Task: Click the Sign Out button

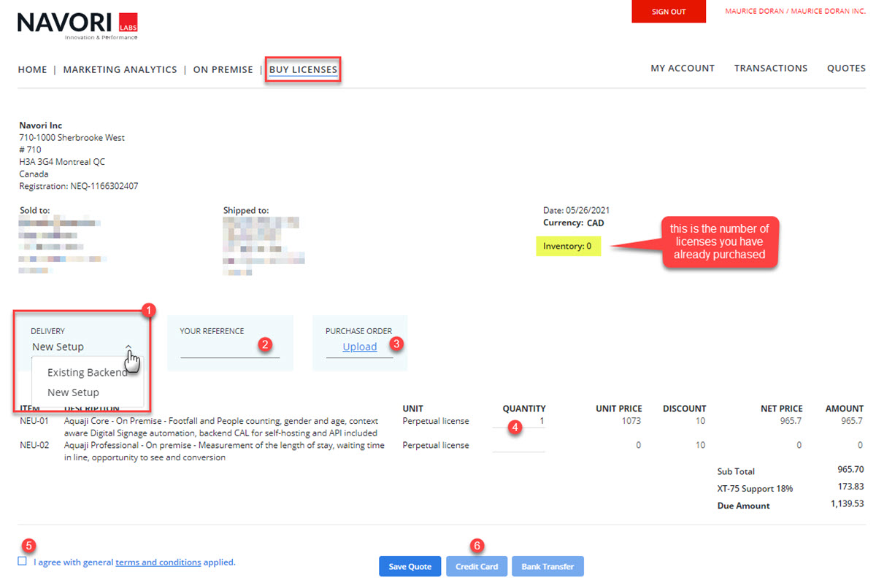Action: pos(669,12)
